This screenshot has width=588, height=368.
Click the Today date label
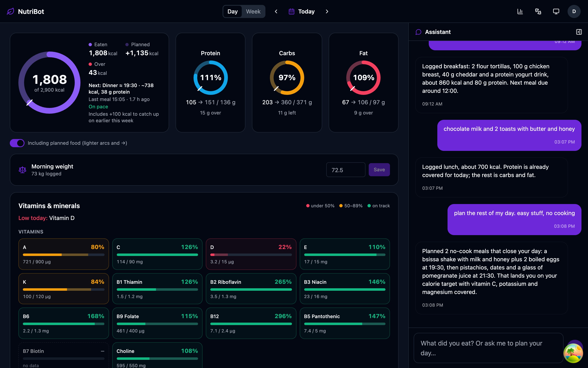coord(306,11)
